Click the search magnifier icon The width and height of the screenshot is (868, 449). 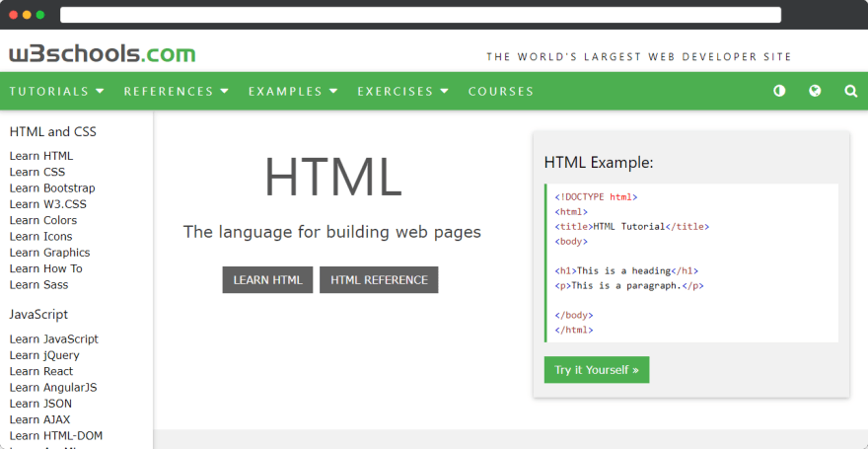coord(851,91)
